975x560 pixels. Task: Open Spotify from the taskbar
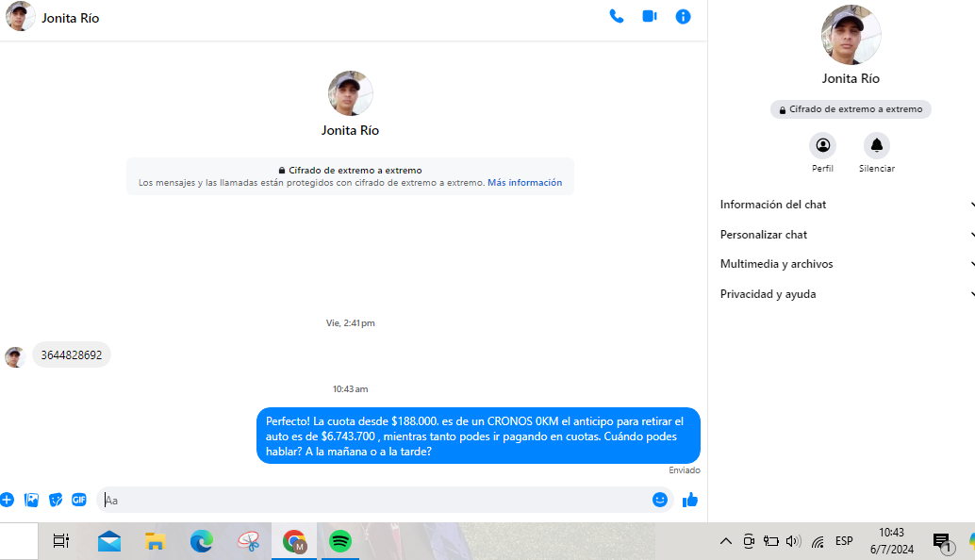click(x=340, y=541)
